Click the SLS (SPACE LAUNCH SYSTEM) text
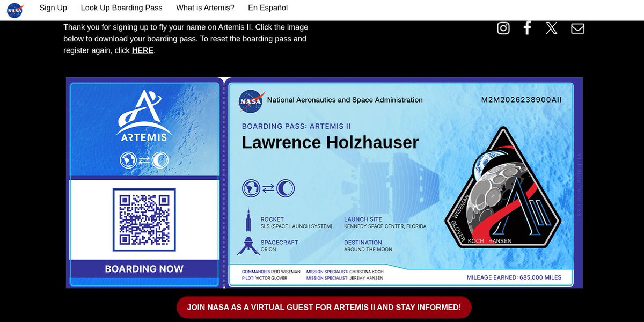The image size is (644, 322). pyautogui.click(x=296, y=226)
